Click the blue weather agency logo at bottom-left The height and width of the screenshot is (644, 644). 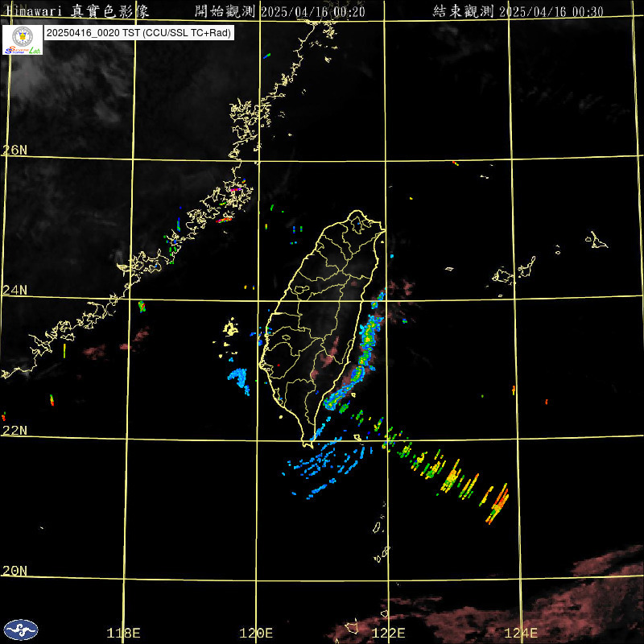[21, 630]
